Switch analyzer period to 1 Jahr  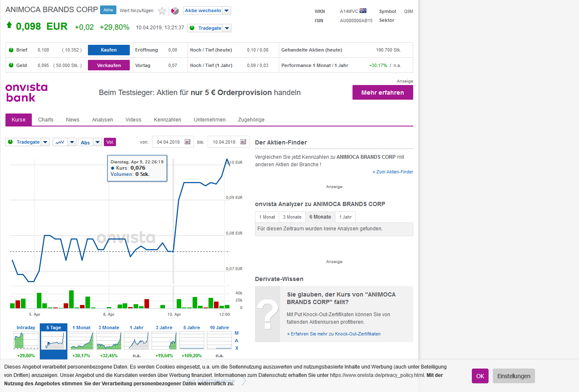pyautogui.click(x=345, y=217)
